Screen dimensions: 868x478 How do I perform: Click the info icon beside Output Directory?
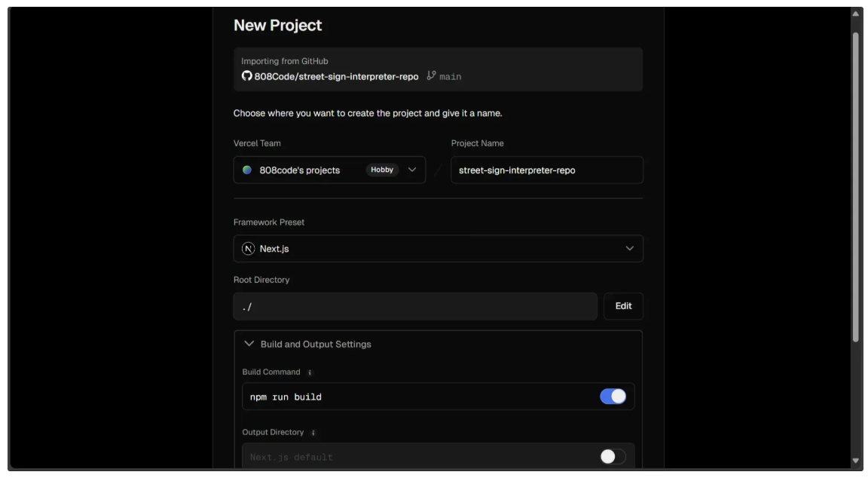coord(313,433)
